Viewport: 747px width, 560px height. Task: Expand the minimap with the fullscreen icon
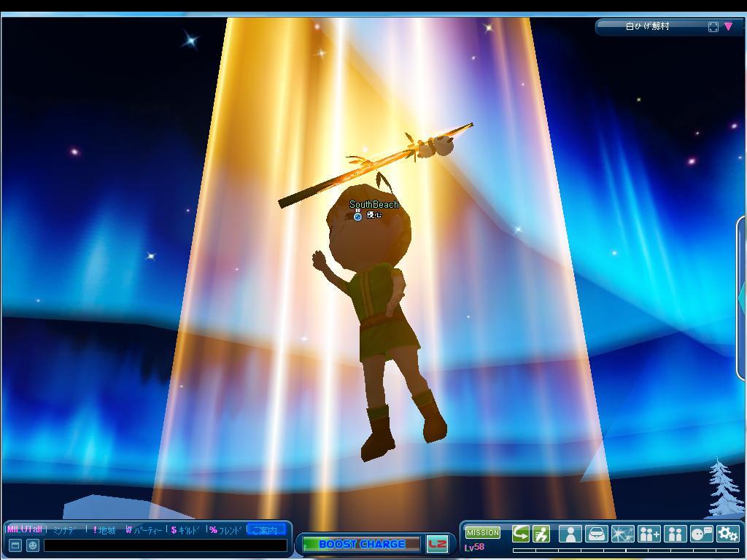[x=713, y=27]
